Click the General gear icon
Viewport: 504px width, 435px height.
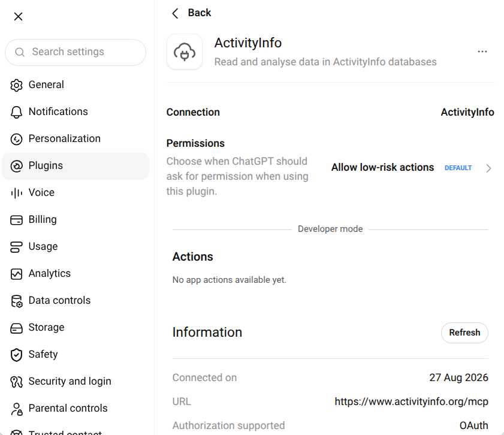tap(16, 85)
